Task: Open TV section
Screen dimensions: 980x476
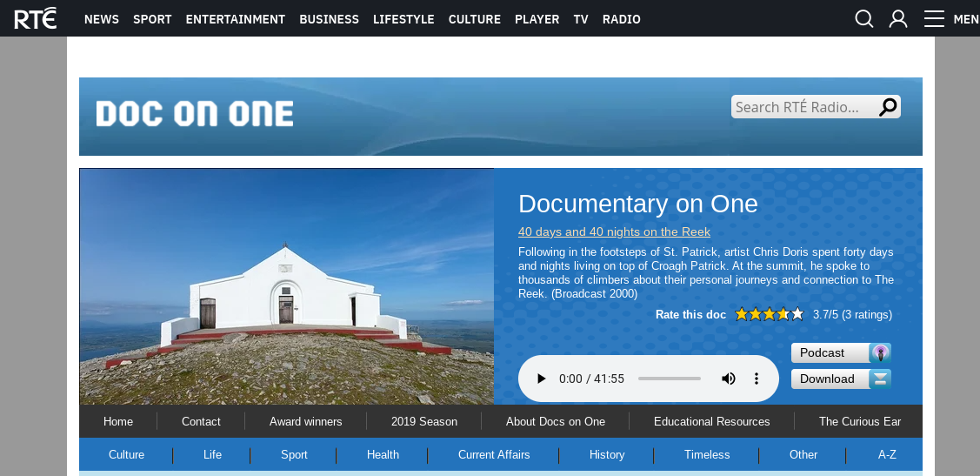Action: pos(581,19)
